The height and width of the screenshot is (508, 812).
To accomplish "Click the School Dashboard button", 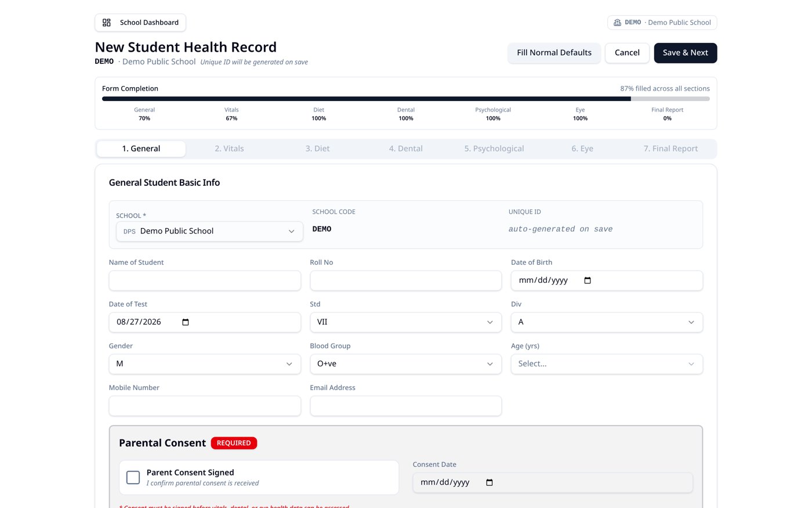I will pos(140,23).
